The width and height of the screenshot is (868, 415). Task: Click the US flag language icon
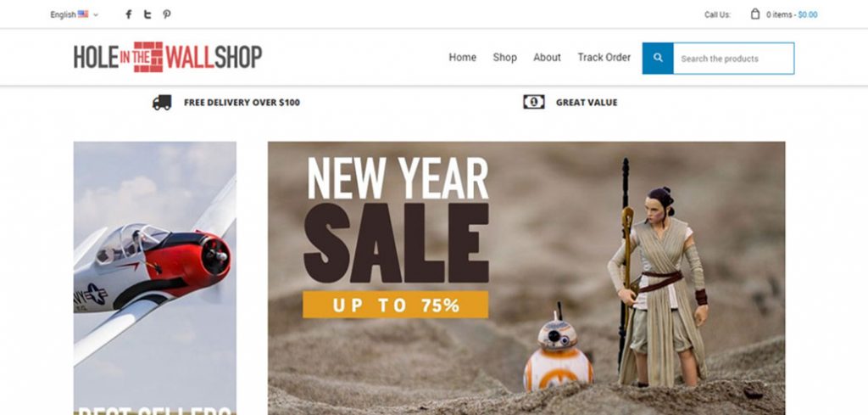[83, 14]
